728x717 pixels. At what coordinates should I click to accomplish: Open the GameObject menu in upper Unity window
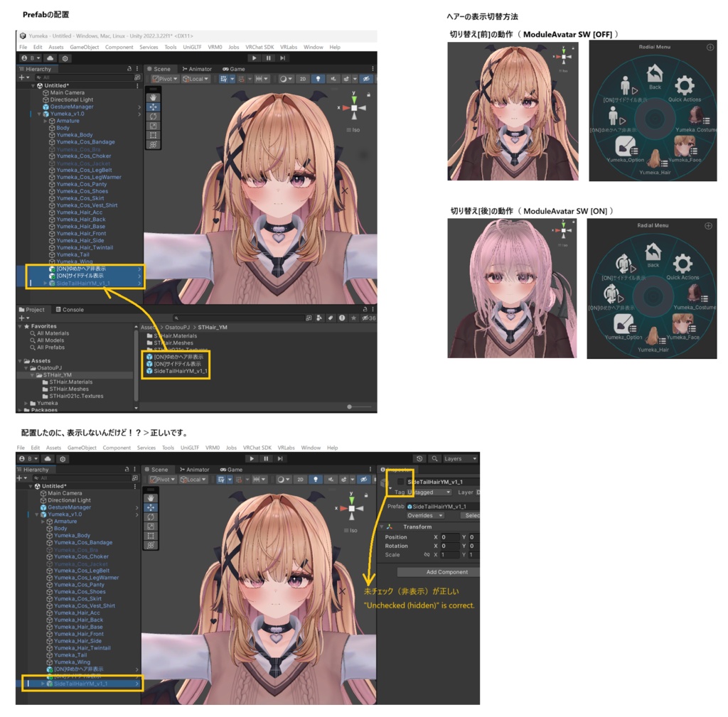(x=85, y=47)
